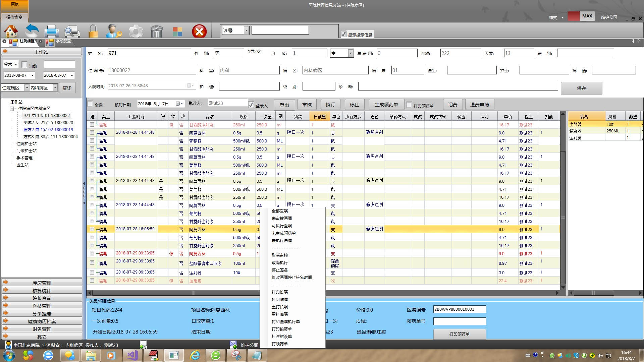
Task: Click the trash bin icon
Action: click(x=156, y=31)
